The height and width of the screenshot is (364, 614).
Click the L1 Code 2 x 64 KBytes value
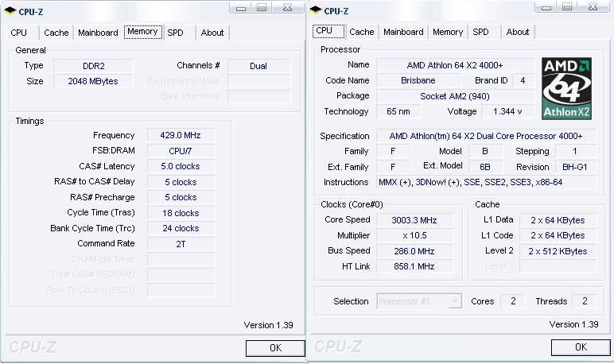point(558,235)
